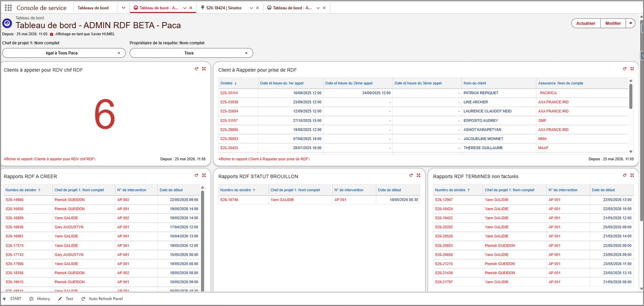Open the App Launcher grid icon
644x306 pixels.
click(x=8, y=8)
